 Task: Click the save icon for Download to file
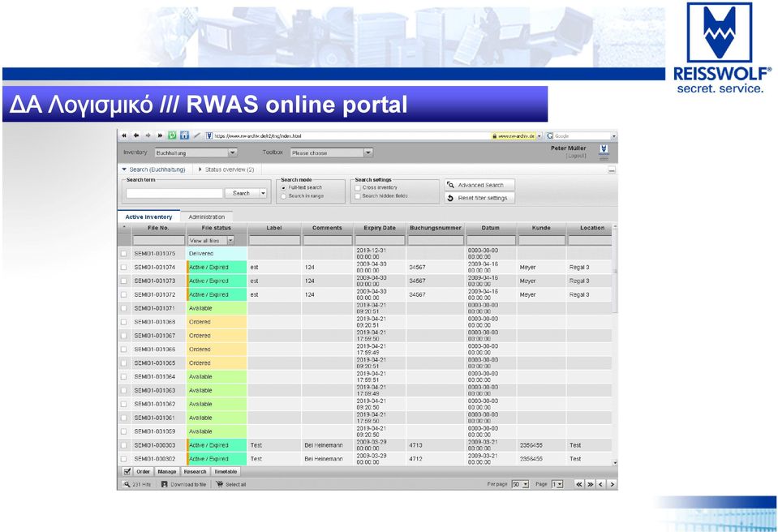[x=164, y=484]
